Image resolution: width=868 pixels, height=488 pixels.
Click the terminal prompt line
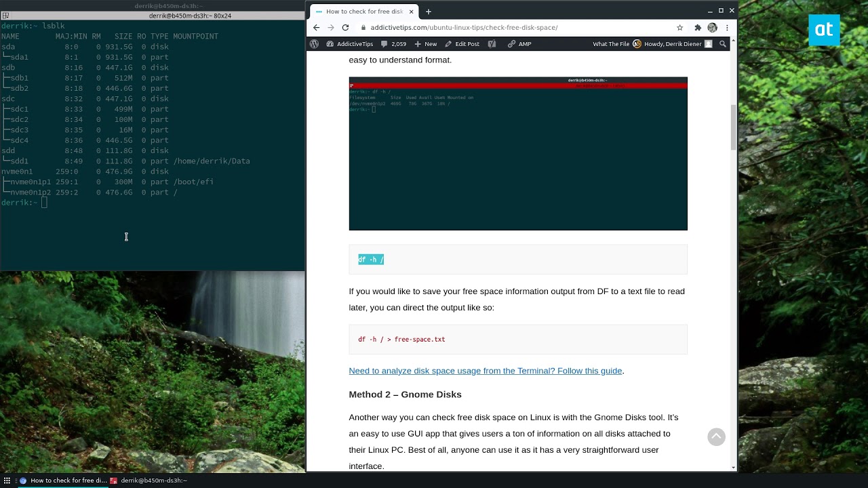pyautogui.click(x=24, y=203)
